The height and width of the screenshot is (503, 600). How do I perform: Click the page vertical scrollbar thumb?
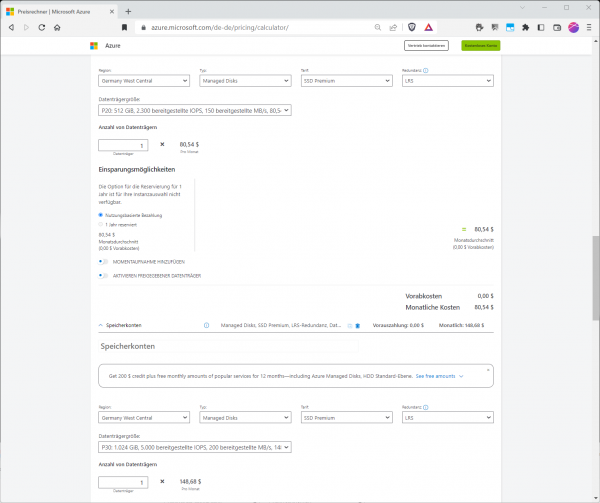click(596, 278)
